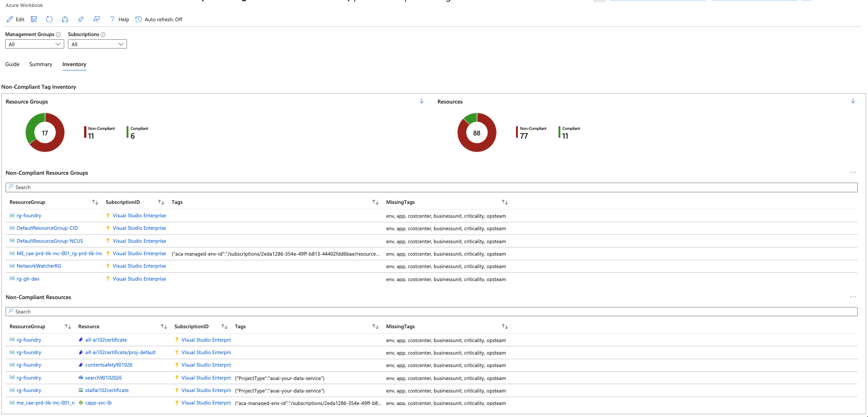The width and height of the screenshot is (868, 417).
Task: Download Resource Groups chart data arrow
Action: pos(422,101)
